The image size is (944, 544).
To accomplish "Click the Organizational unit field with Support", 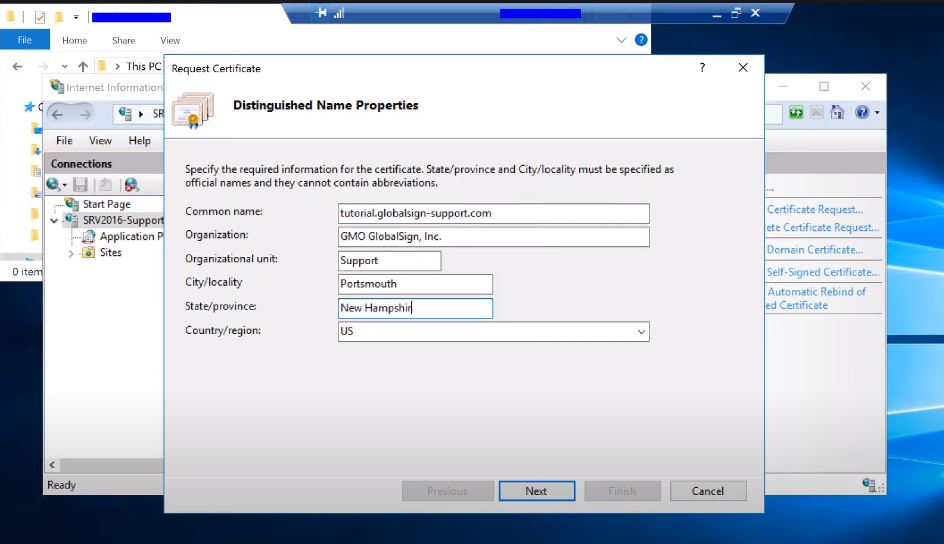I will pos(390,261).
